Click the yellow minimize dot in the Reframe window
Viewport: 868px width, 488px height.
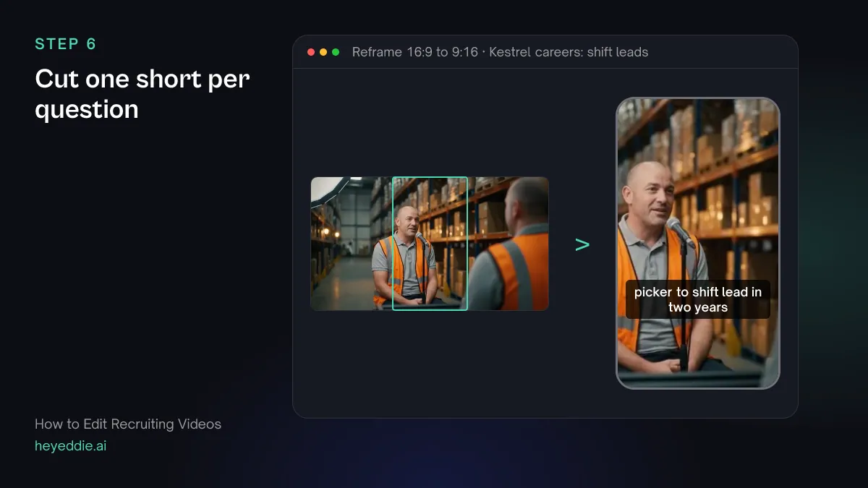click(323, 52)
